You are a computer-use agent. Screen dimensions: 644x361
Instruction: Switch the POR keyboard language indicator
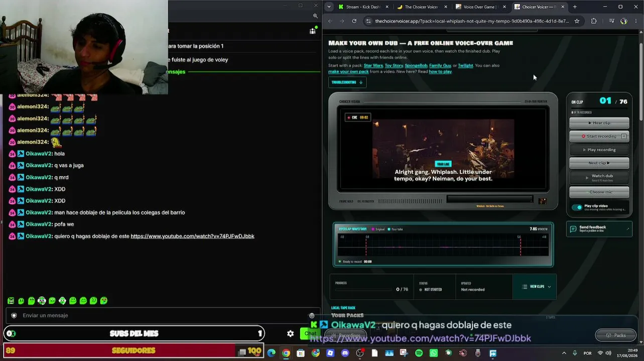pos(587,353)
